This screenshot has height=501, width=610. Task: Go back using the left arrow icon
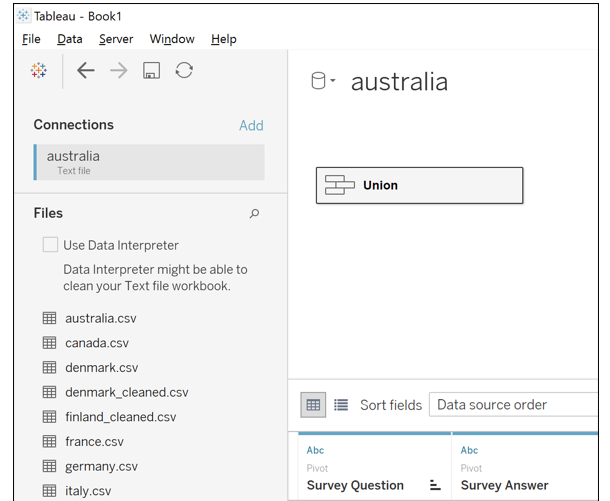point(86,71)
